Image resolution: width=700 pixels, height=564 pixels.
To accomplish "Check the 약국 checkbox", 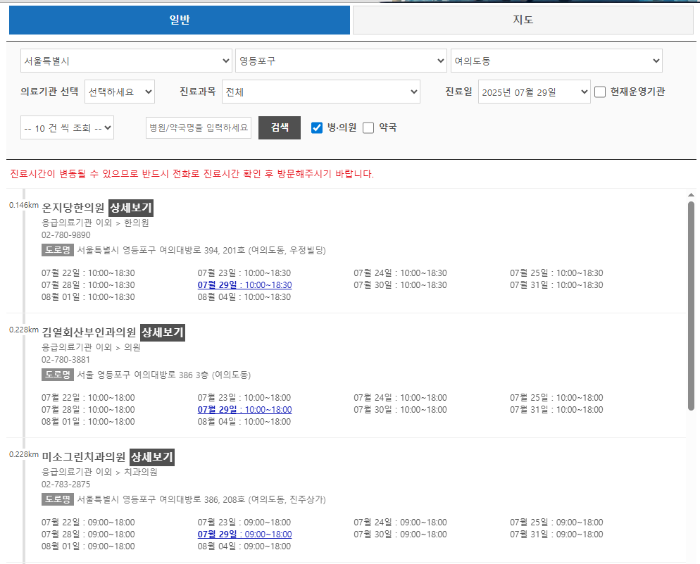I will 368,128.
